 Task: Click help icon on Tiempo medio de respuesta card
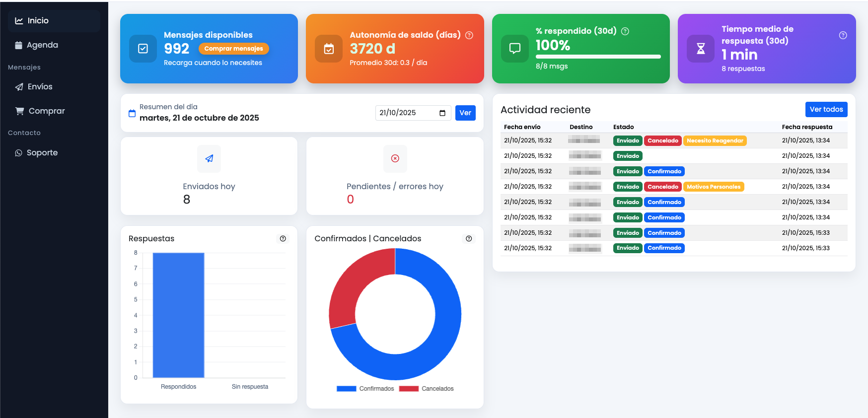tap(843, 35)
